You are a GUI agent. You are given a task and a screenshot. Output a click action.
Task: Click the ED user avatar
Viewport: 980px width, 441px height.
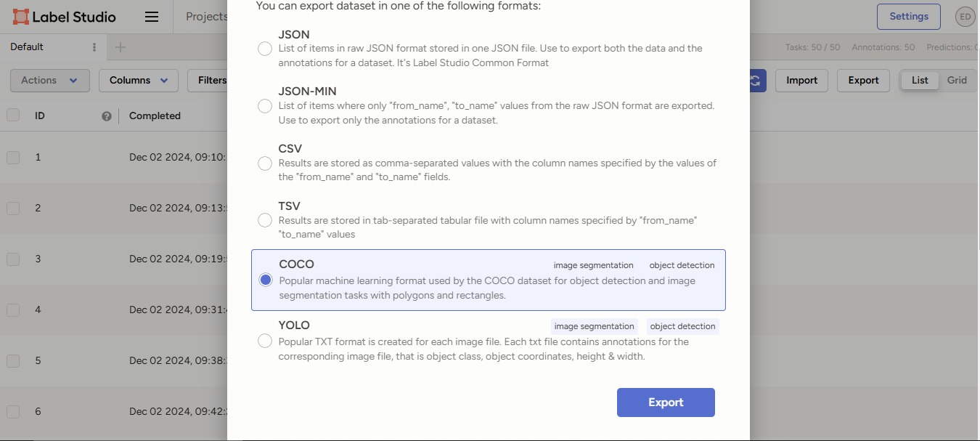(x=965, y=17)
